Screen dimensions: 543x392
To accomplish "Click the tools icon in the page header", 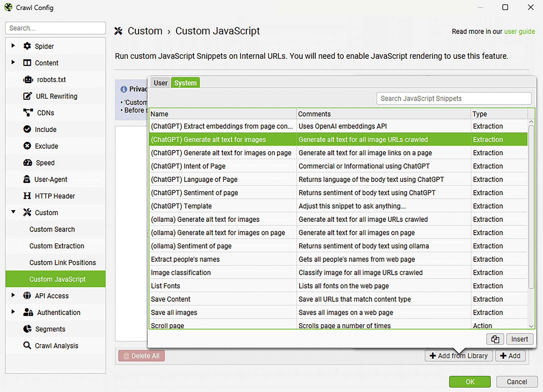I will pyautogui.click(x=118, y=31).
